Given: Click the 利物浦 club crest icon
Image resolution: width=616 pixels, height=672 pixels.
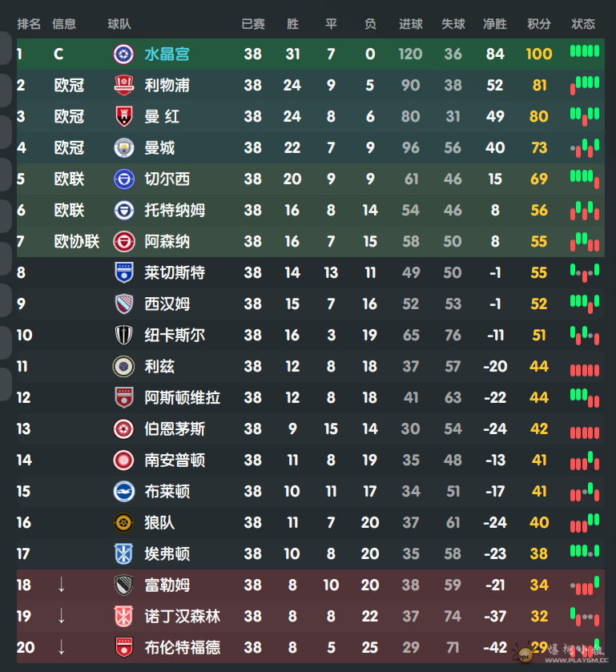Looking at the screenshot, I should click(124, 85).
